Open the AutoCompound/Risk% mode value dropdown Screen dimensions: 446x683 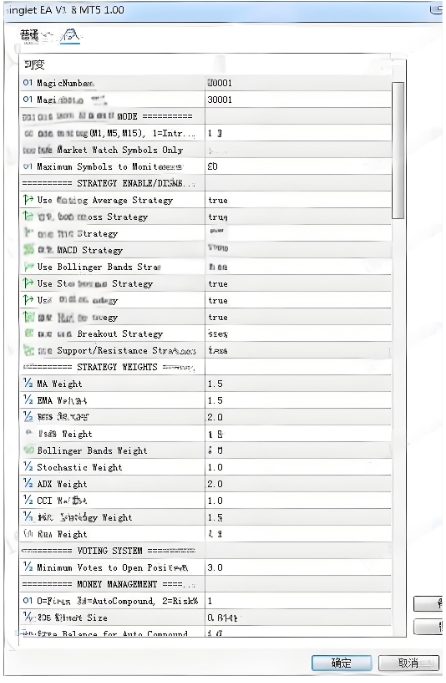pos(298,601)
